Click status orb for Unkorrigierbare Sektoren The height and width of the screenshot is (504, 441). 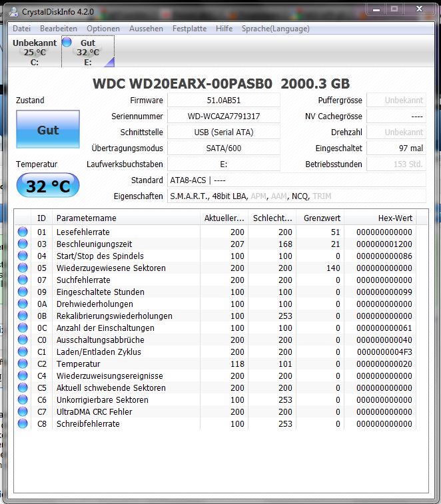pos(23,399)
